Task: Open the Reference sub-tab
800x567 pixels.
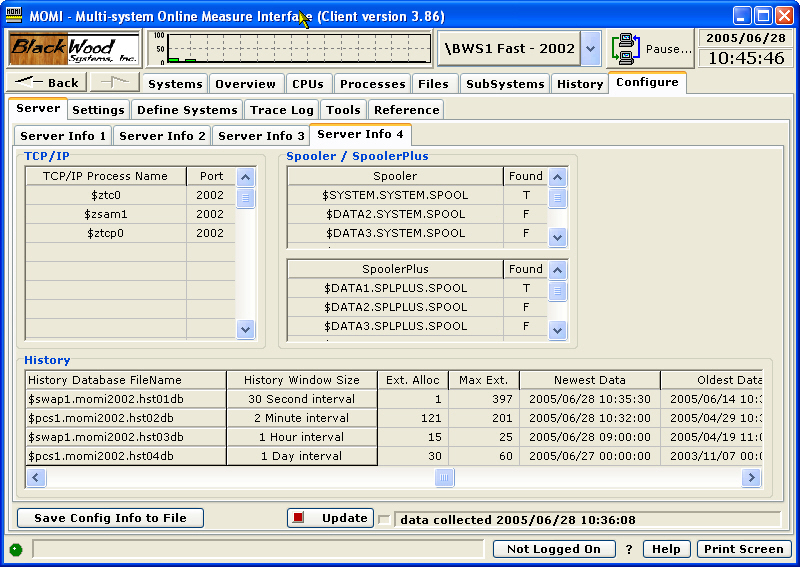Action: (x=407, y=110)
